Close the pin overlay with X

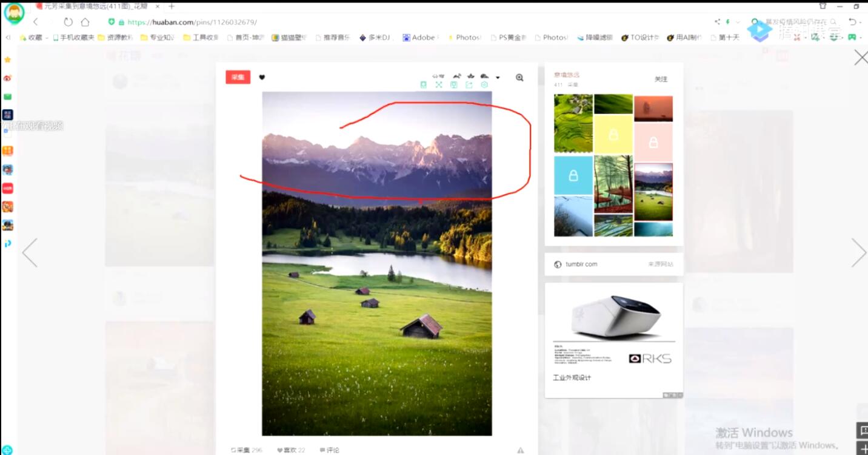coord(860,58)
